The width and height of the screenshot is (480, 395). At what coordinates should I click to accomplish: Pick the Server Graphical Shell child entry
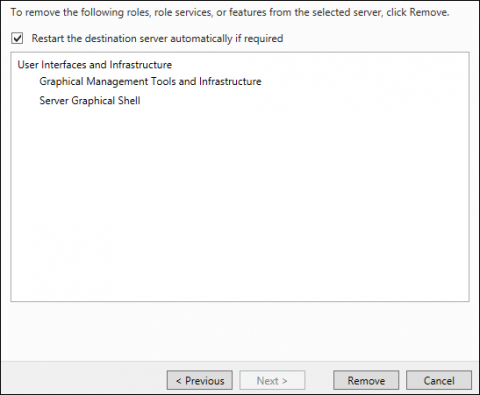pos(90,101)
